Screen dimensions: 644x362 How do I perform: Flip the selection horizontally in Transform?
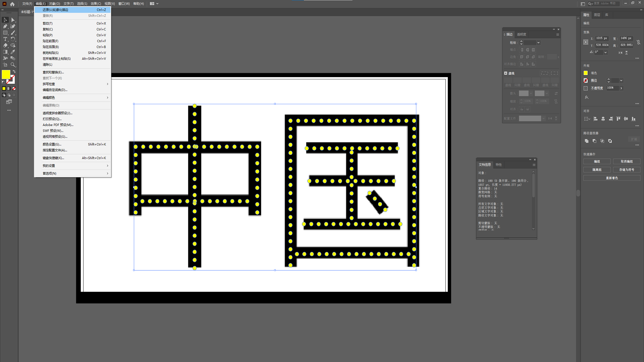click(x=620, y=53)
